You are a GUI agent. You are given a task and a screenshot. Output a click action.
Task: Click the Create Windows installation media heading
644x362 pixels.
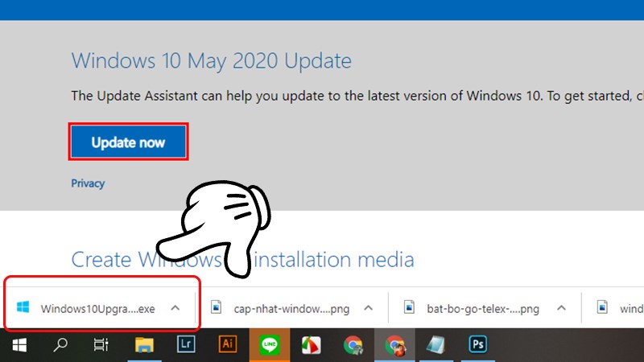[242, 259]
